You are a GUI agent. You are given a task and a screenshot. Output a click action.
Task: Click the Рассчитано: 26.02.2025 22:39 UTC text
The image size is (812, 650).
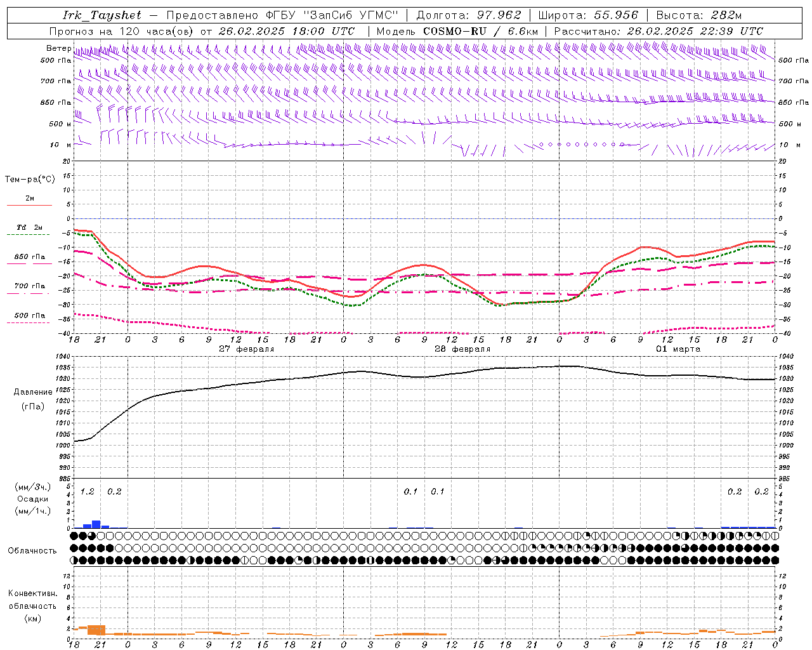pyautogui.click(x=658, y=31)
